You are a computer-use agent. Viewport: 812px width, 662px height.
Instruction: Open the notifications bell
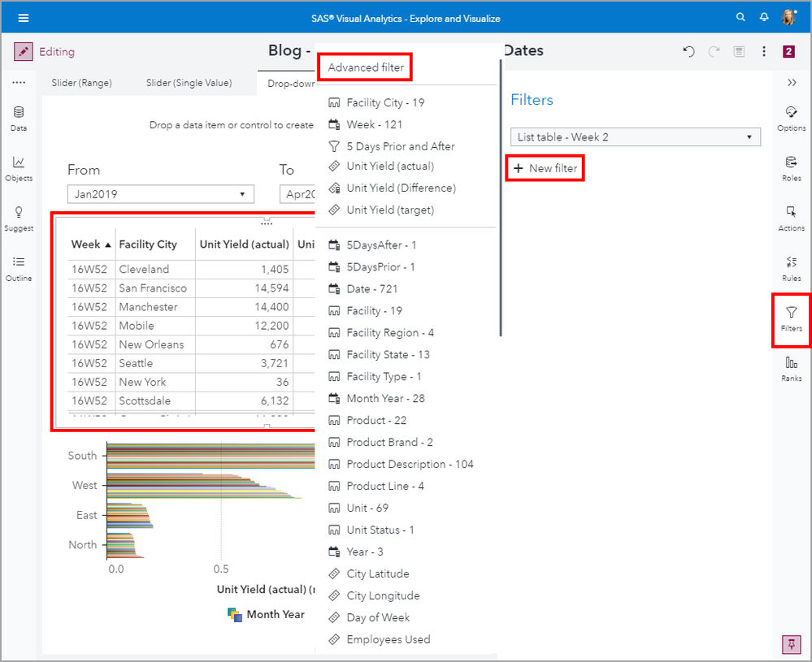[764, 17]
